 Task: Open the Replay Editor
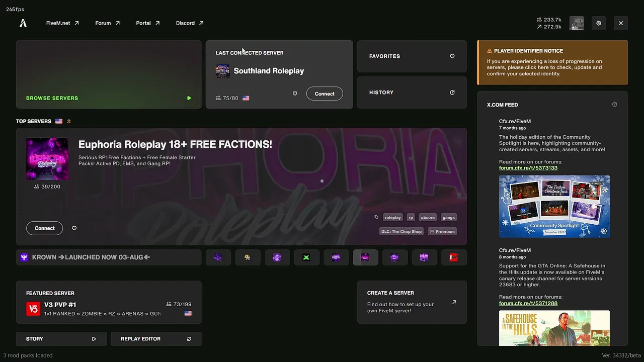click(x=156, y=339)
